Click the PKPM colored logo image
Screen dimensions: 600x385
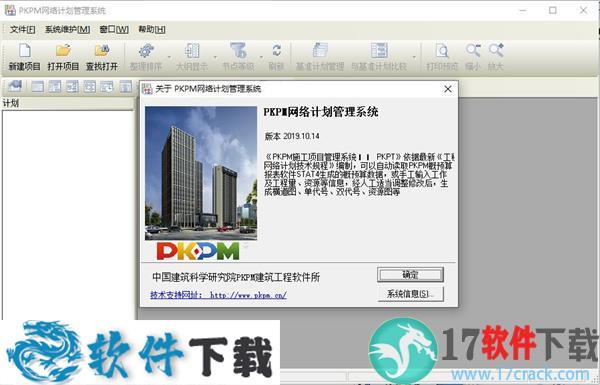click(198, 251)
